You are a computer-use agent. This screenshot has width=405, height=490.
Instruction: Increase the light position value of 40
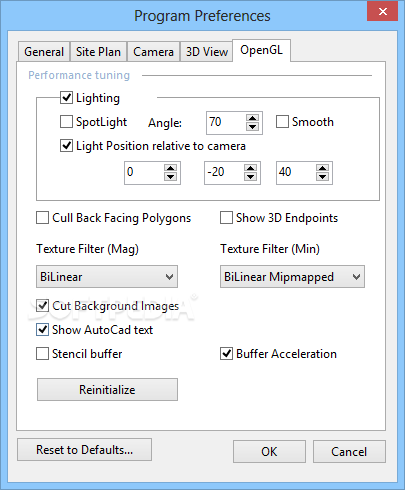coord(322,168)
